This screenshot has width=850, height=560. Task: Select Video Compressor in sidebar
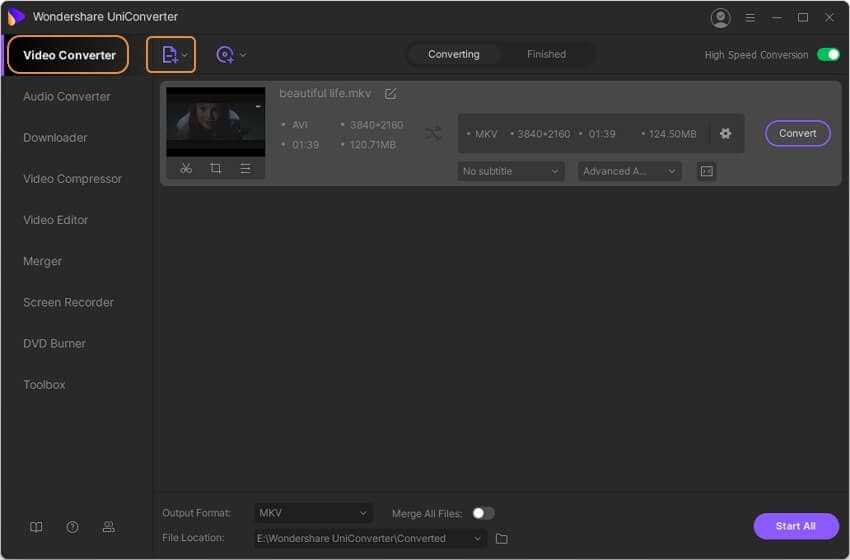click(73, 179)
